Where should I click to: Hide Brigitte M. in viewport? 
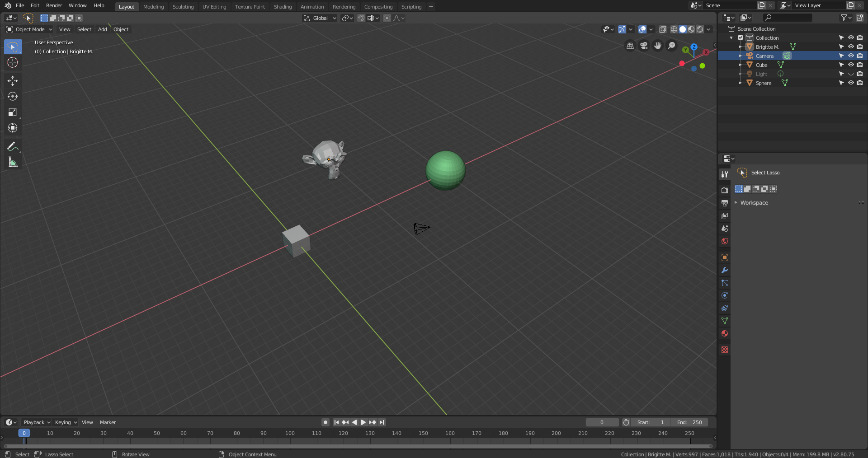pyautogui.click(x=851, y=47)
